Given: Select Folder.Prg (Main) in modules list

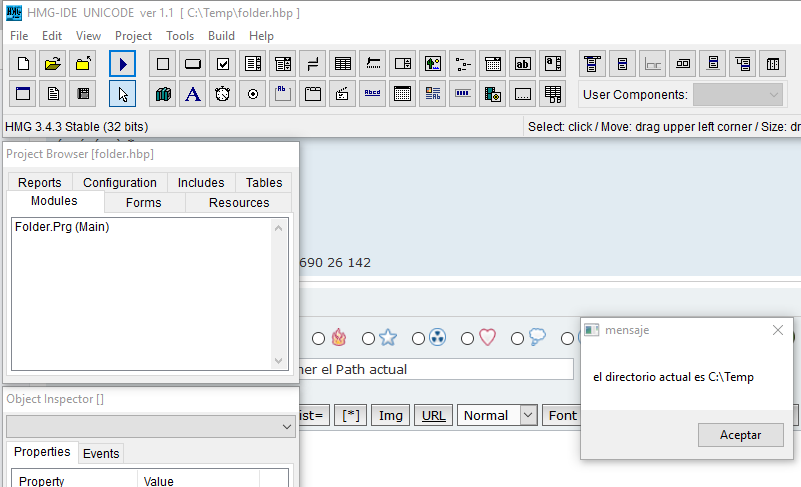Looking at the screenshot, I should (x=62, y=227).
